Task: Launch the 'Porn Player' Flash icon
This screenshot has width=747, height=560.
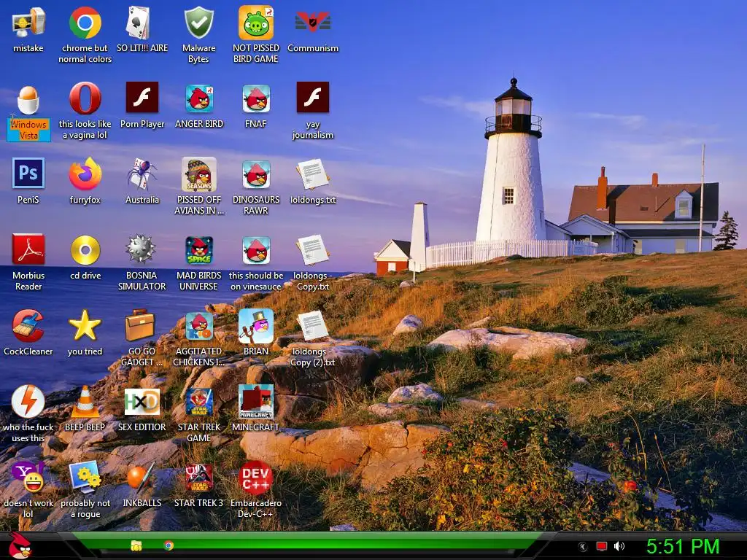Action: [142, 98]
